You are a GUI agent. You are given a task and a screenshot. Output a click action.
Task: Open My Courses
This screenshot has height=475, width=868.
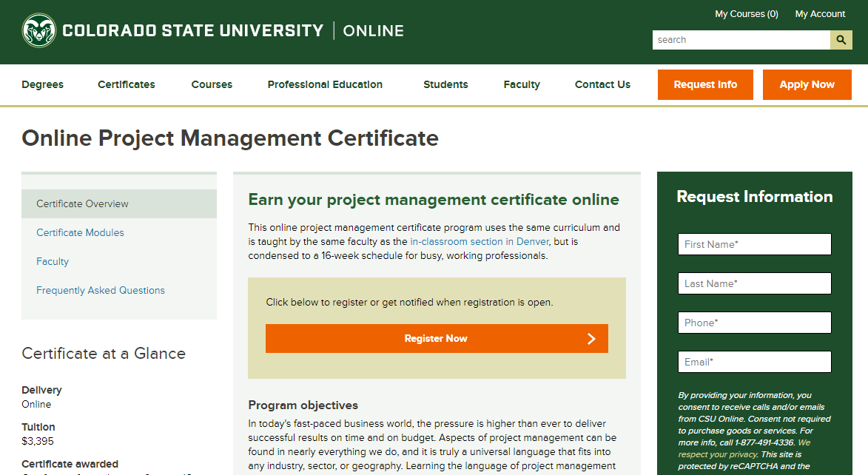[746, 13]
